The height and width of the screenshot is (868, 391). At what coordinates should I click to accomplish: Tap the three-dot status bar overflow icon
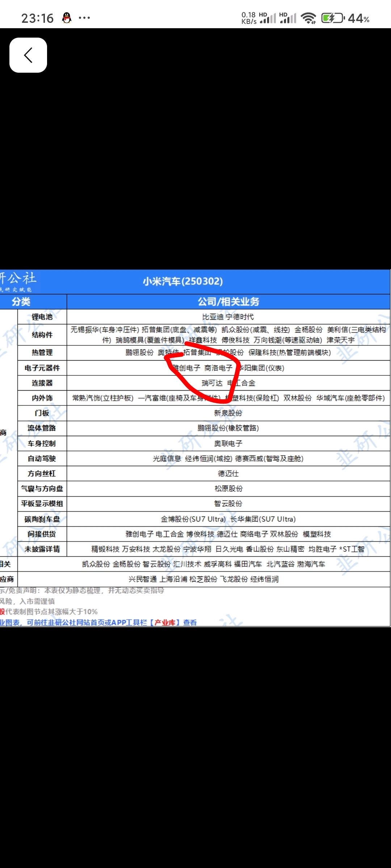84,18
